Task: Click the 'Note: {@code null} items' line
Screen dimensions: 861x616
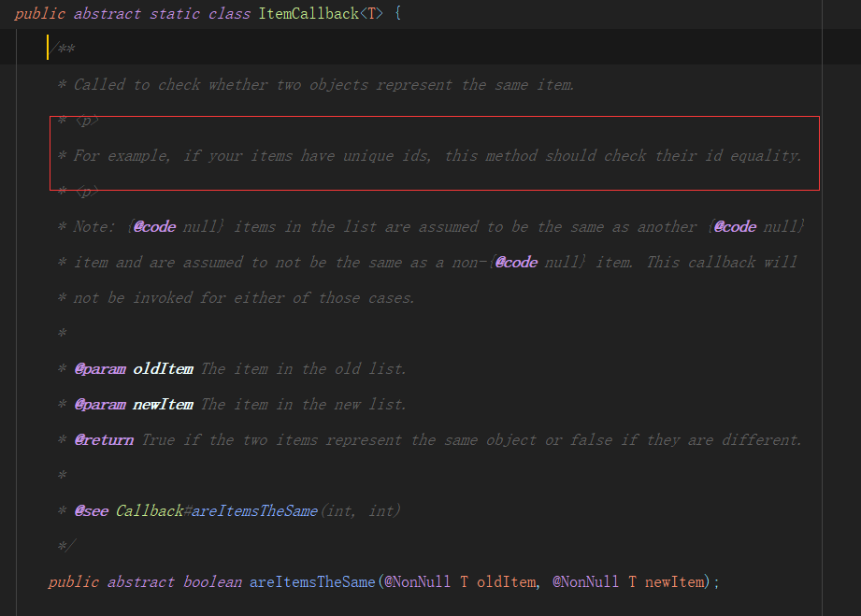Action: point(431,227)
